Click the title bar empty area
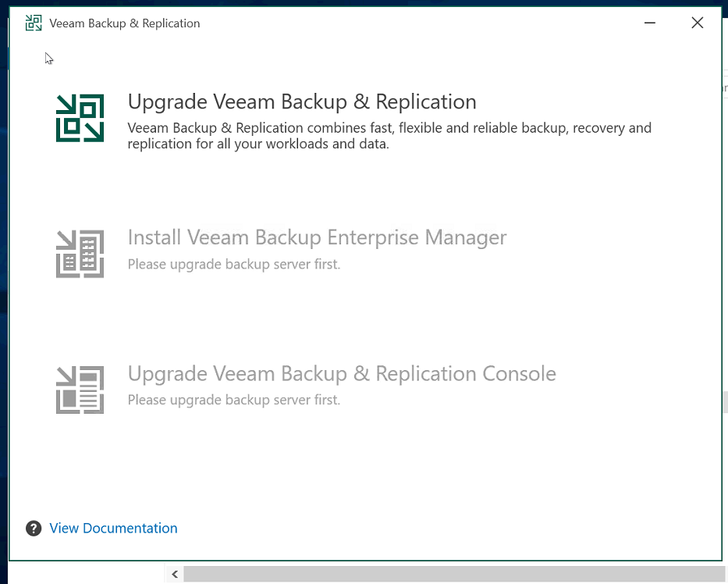This screenshot has width=728, height=584. [x=418, y=23]
